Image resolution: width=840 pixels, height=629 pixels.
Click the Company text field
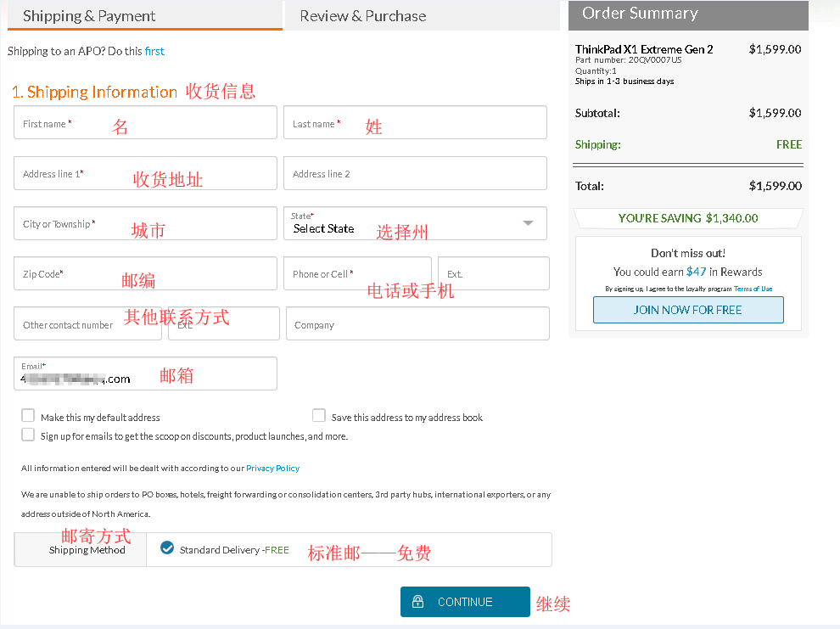coord(417,324)
